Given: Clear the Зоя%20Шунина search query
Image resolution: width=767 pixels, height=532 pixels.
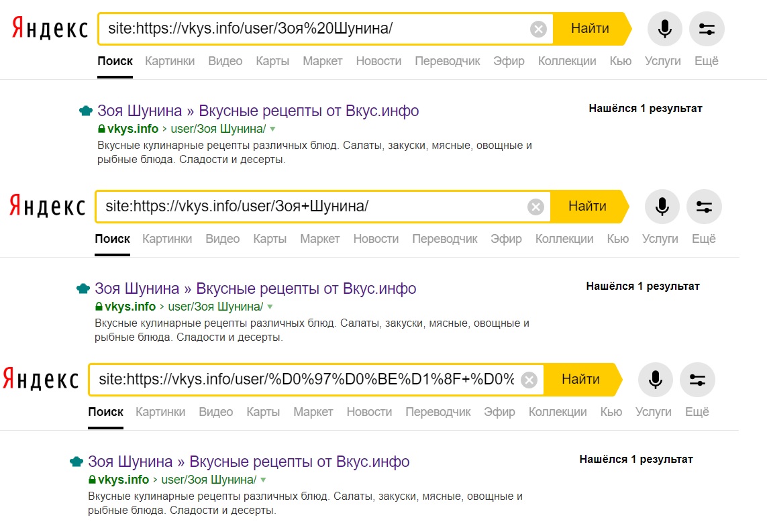Looking at the screenshot, I should [x=538, y=30].
